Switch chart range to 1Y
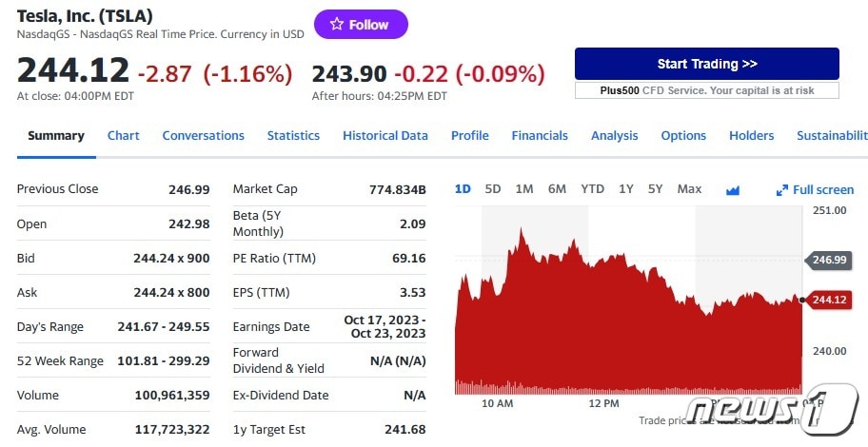Image resolution: width=868 pixels, height=447 pixels. [x=625, y=189]
